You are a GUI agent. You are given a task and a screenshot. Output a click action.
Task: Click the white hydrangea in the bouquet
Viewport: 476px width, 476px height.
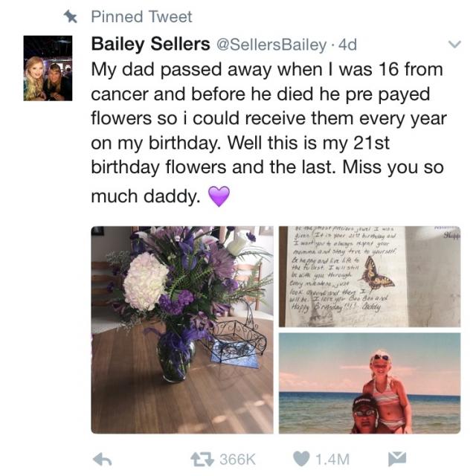pyautogui.click(x=145, y=281)
